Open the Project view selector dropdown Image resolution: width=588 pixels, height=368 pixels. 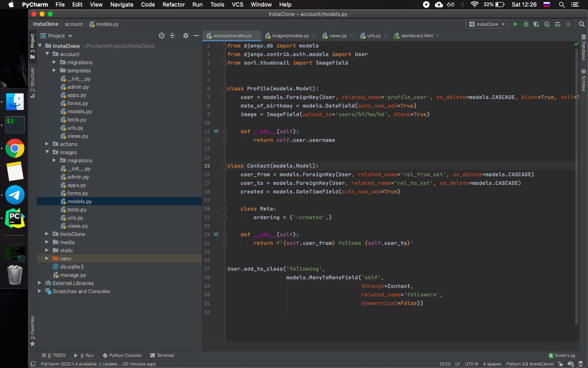pyautogui.click(x=57, y=35)
